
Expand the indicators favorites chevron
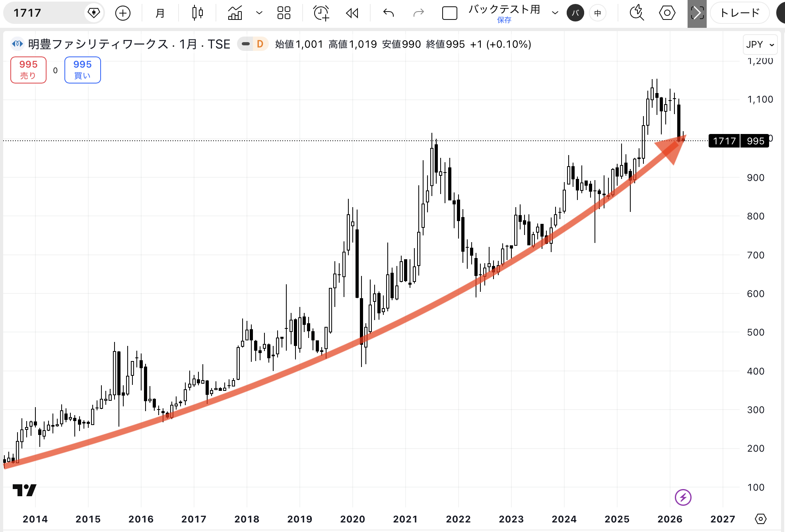[259, 13]
